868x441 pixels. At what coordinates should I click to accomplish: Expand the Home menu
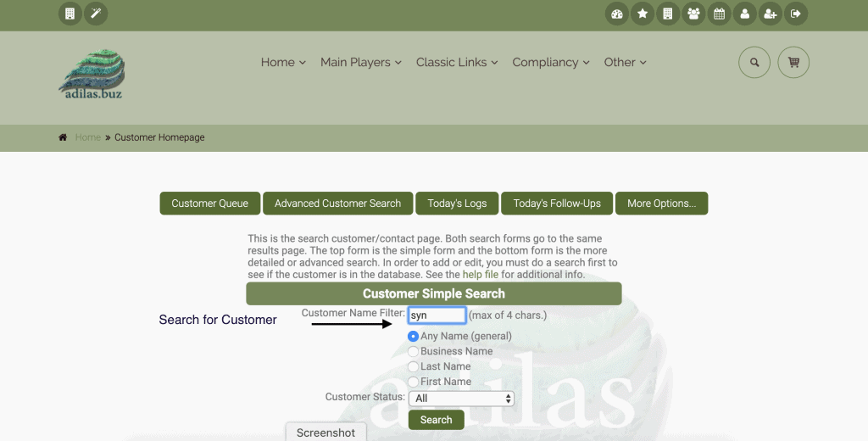(x=283, y=62)
